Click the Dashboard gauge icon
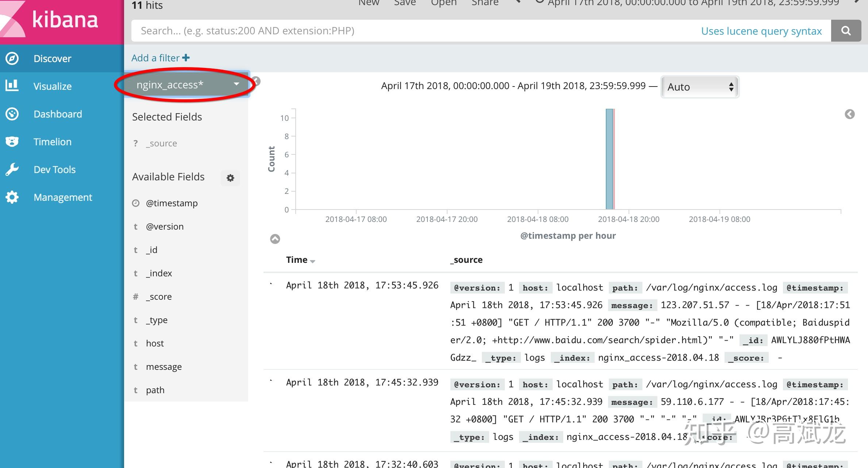868x468 pixels. pos(12,114)
